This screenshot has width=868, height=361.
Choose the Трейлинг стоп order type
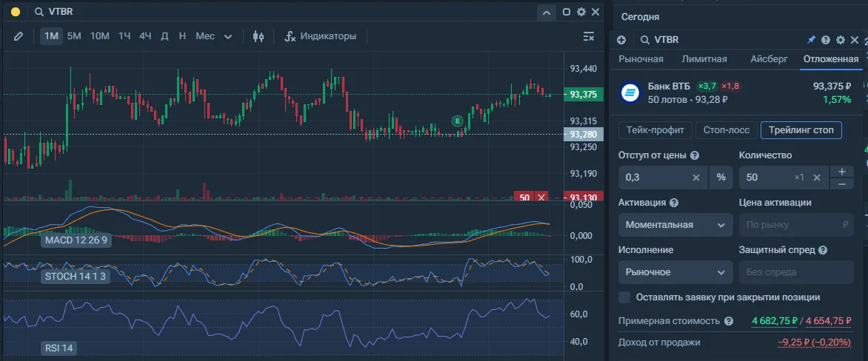tap(801, 130)
